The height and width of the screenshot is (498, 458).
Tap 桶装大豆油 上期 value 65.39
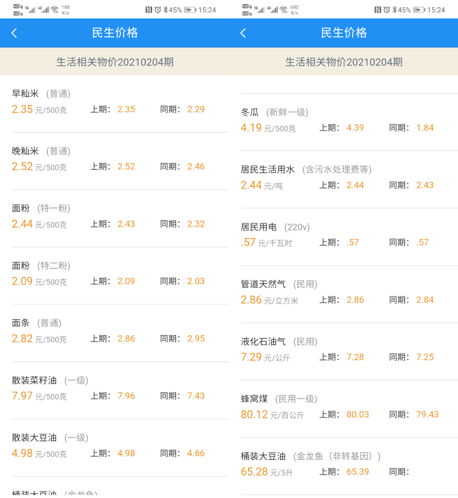[x=358, y=472]
